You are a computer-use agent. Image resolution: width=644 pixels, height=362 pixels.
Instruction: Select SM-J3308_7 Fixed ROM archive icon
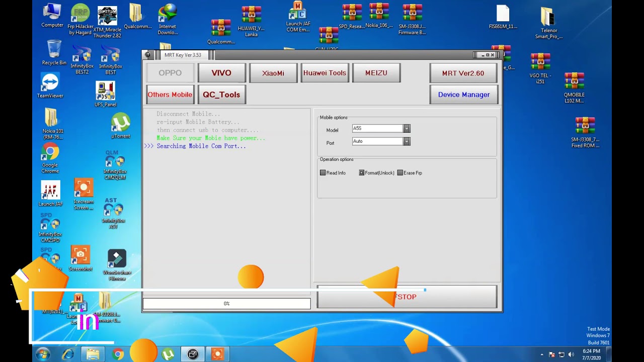point(585,133)
